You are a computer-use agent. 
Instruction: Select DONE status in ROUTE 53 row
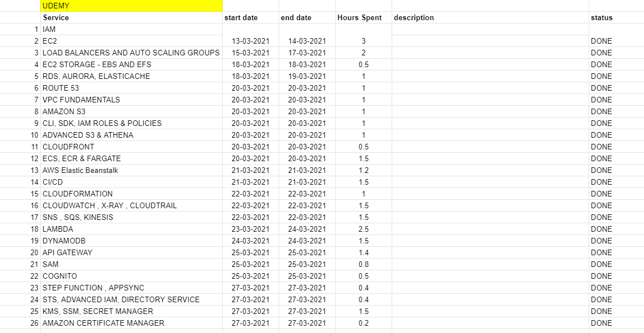617,88
